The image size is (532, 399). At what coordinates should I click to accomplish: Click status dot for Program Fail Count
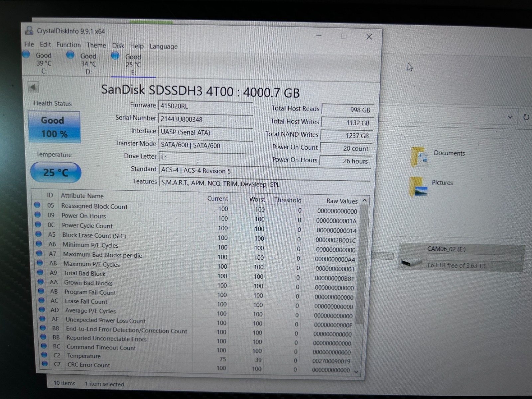tap(41, 291)
